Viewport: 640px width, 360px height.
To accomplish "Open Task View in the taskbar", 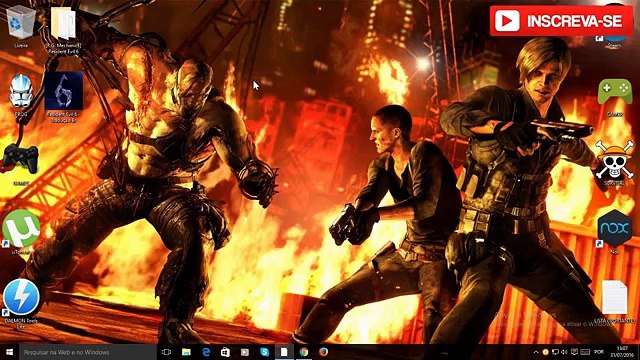I will 166,352.
